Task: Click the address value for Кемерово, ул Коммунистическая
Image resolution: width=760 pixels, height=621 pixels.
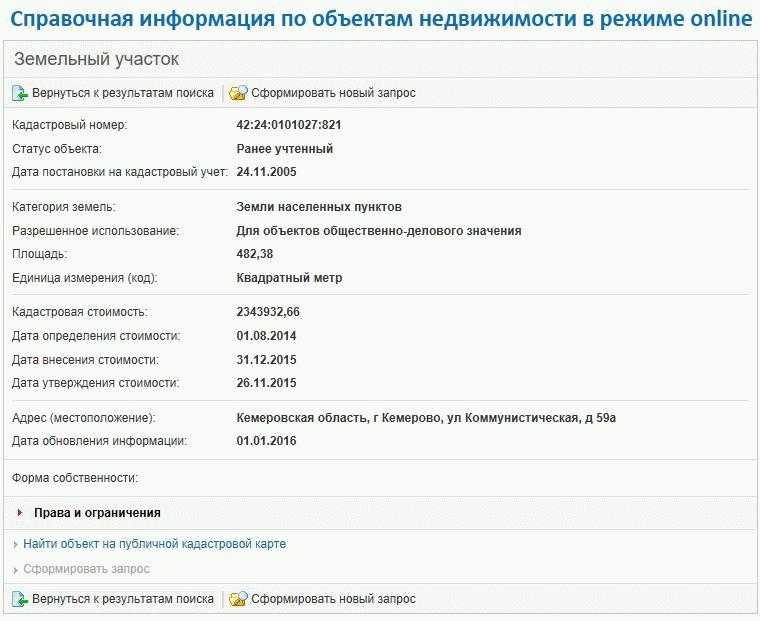Action: tap(426, 417)
